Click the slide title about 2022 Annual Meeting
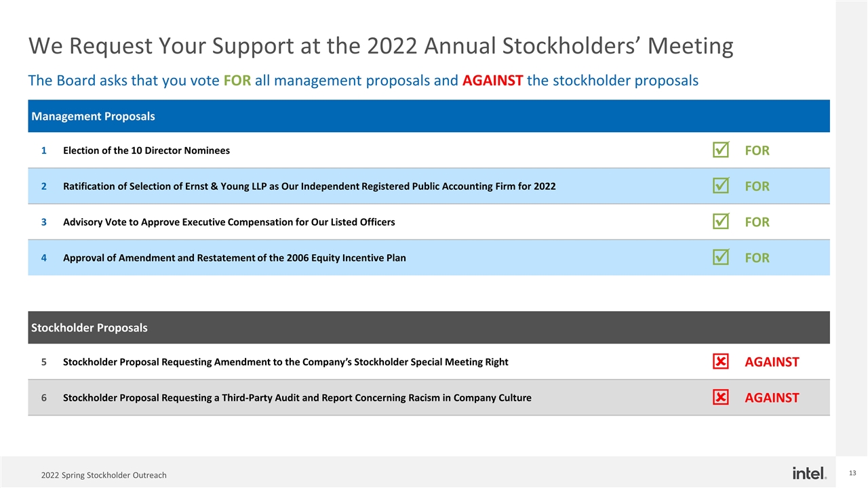 380,46
